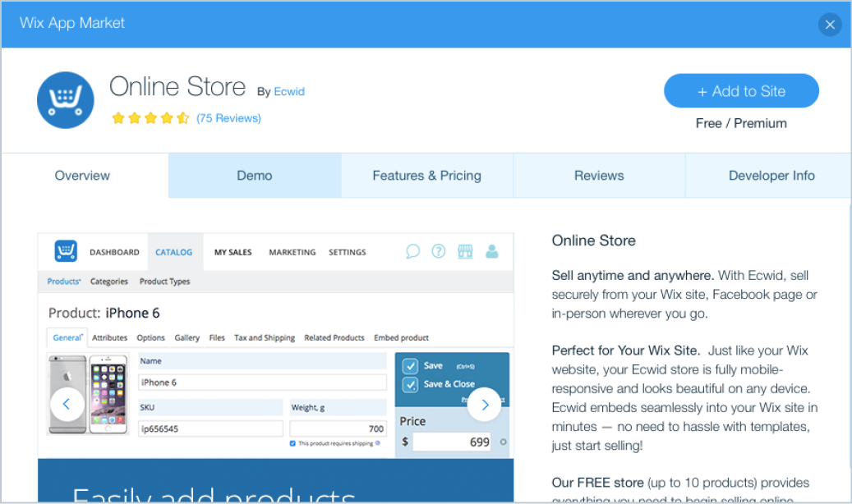Select the Options product tab
The width and height of the screenshot is (852, 504).
(150, 337)
